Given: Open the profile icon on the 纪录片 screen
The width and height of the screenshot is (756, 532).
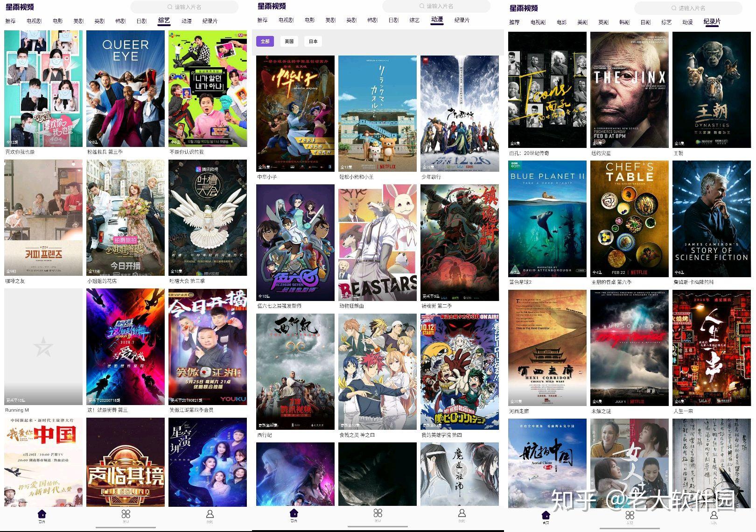Looking at the screenshot, I should click(714, 515).
